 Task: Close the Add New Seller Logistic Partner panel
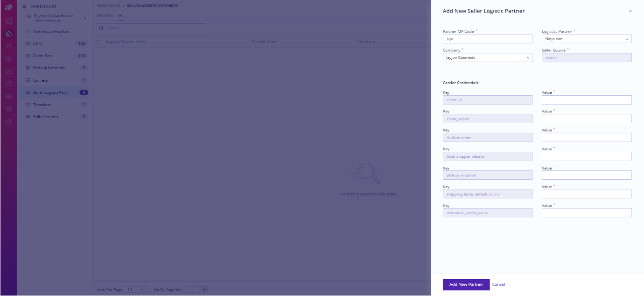[x=630, y=11]
